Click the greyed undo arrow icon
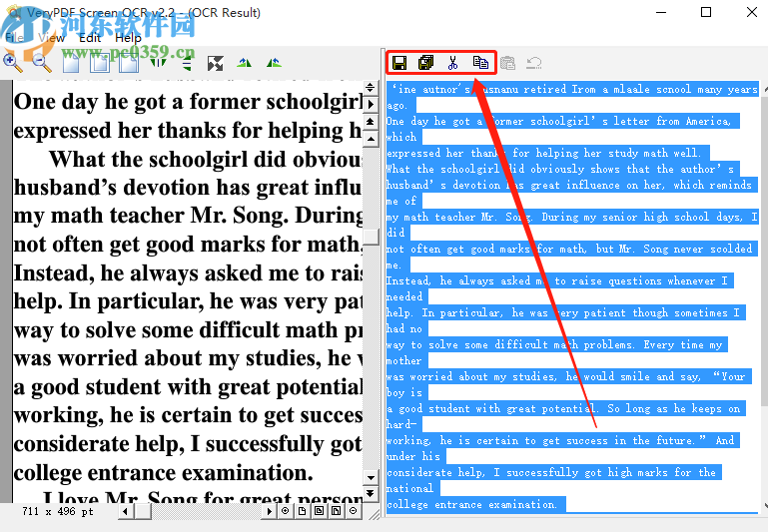This screenshot has width=768, height=532. [534, 63]
